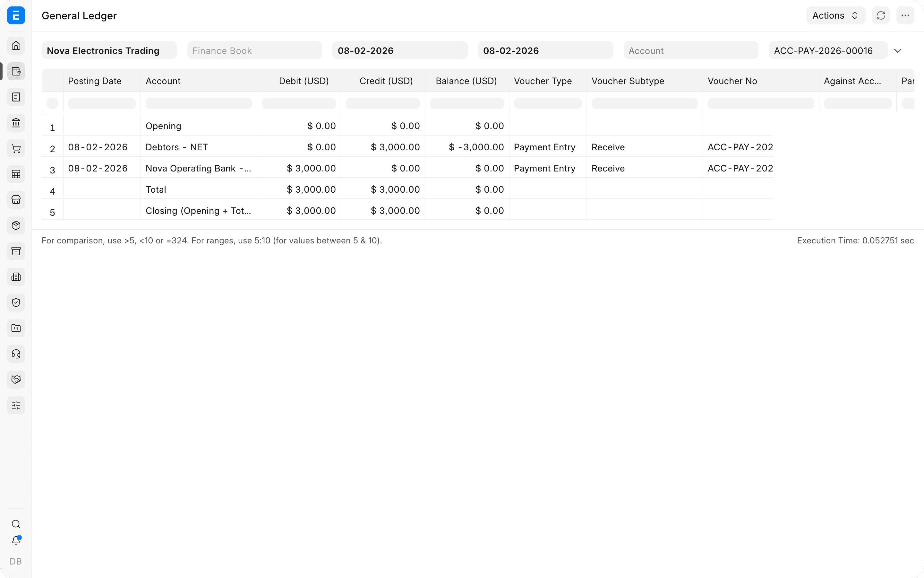Click the From Date field 08-02-2026
This screenshot has height=578, width=924.
400,50
